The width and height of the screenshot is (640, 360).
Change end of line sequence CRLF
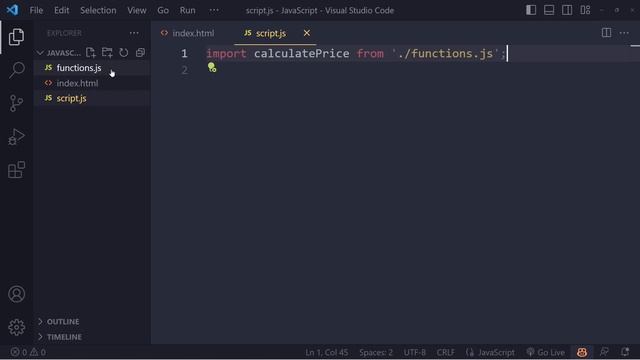[445, 352]
